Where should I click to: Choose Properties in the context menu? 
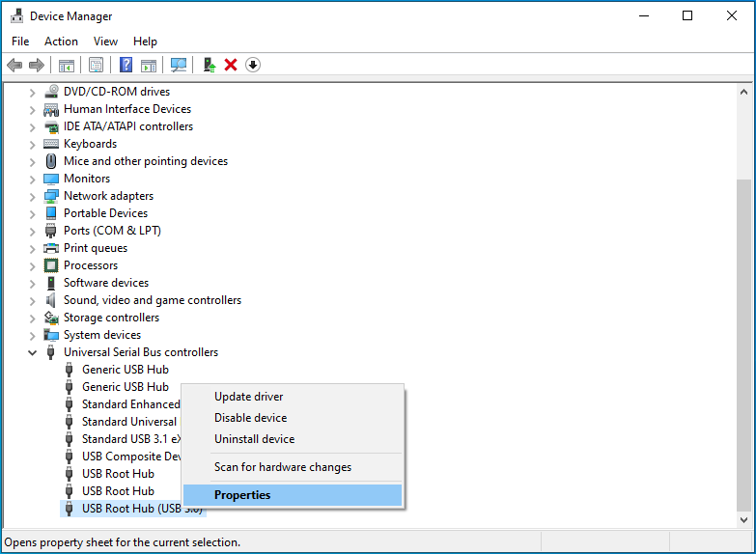(242, 495)
